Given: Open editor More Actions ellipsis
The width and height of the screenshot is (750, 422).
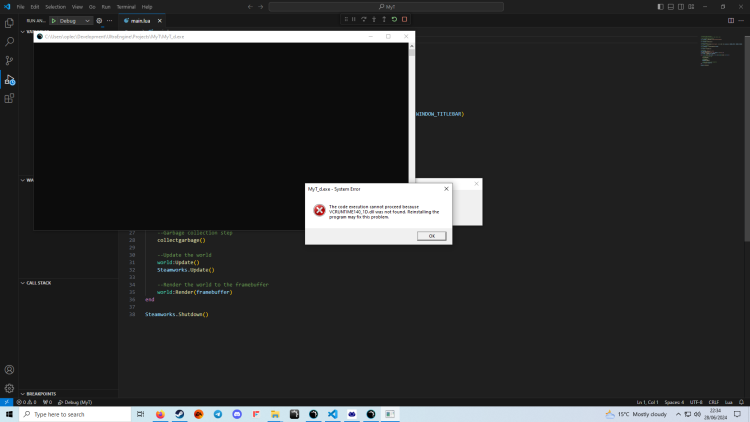Looking at the screenshot, I should coord(741,21).
